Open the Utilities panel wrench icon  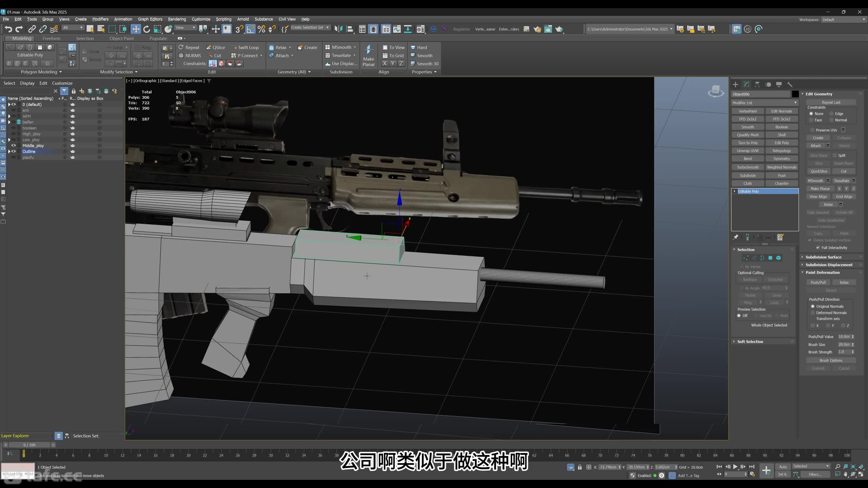coord(790,84)
